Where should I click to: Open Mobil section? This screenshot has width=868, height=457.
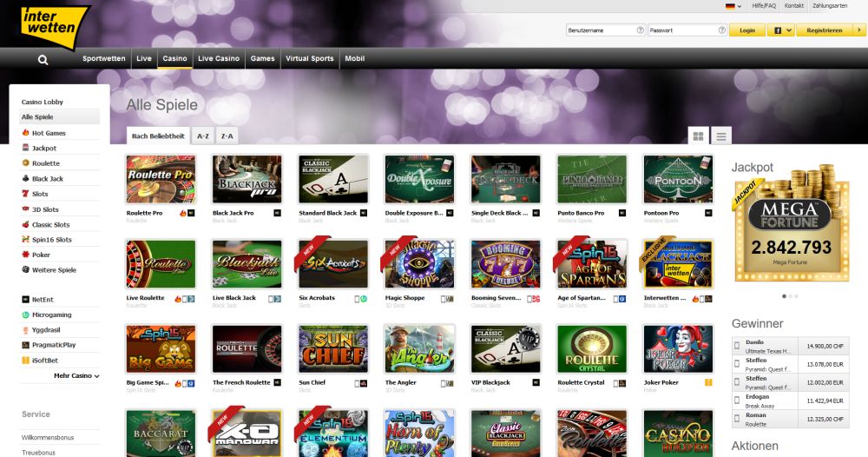(355, 58)
